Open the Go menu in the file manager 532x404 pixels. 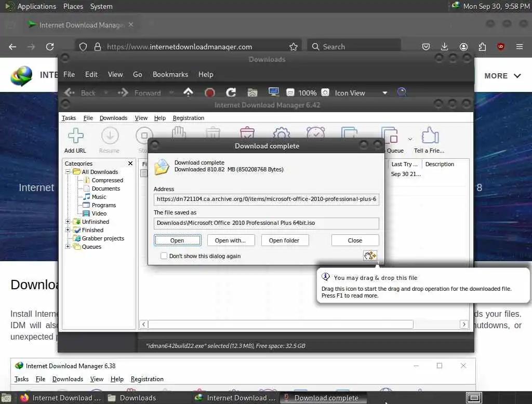pyautogui.click(x=137, y=74)
